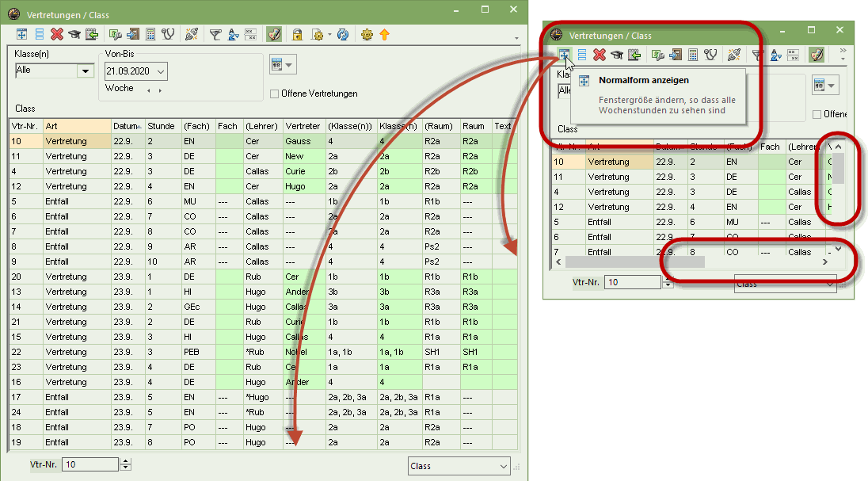The image size is (868, 481).
Task: Click the graduation cap icon in left window
Action: (x=74, y=34)
